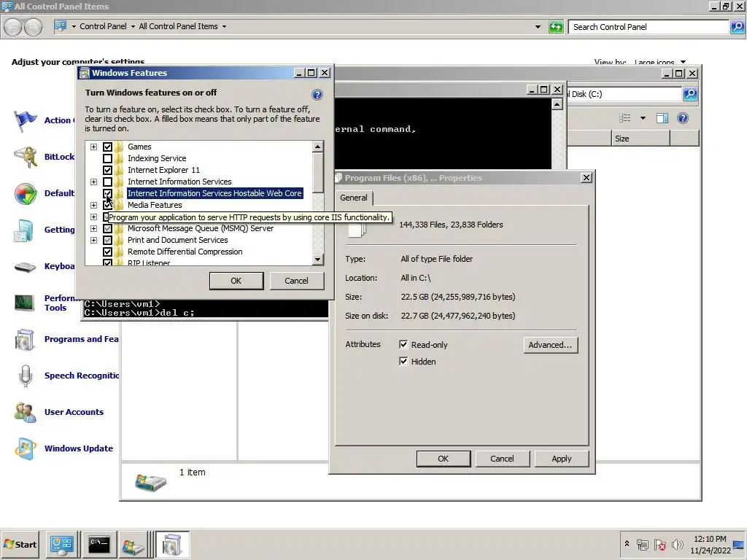Click the refresh icon in address bar
This screenshot has width=747, height=560.
556,27
